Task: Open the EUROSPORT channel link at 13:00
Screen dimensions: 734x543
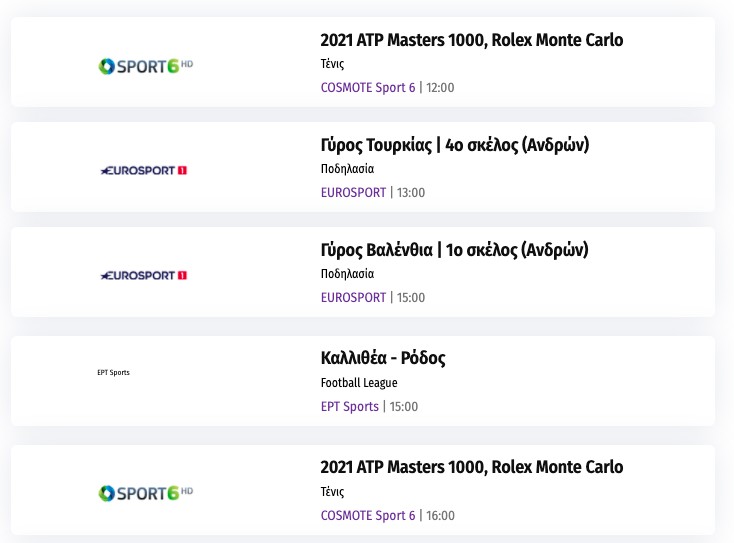Action: [x=353, y=193]
